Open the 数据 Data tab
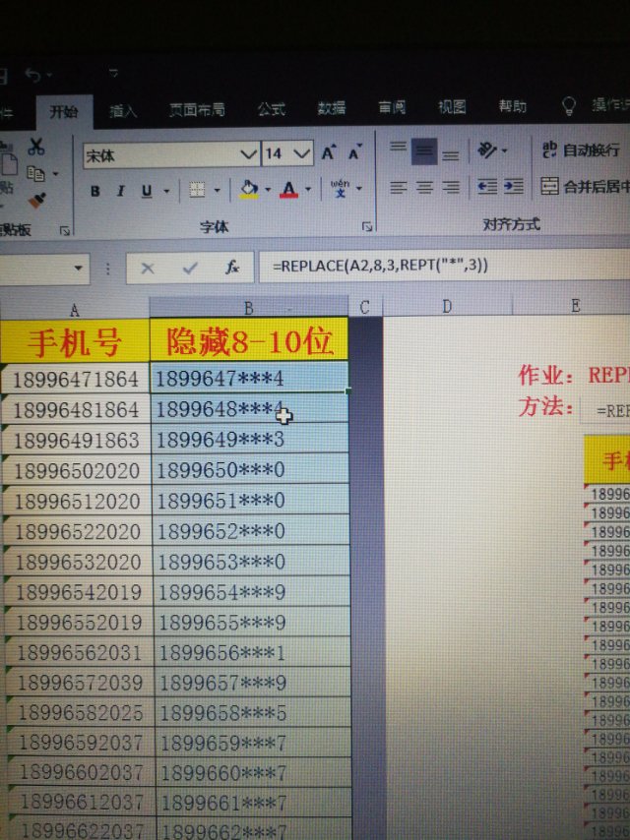Viewport: 630px width, 840px height. click(332, 107)
